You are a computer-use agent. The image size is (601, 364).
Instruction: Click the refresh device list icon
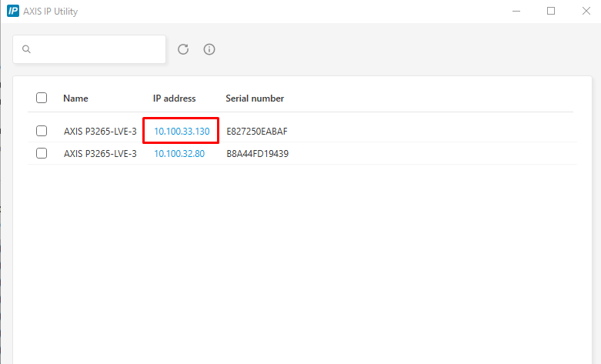pos(183,49)
